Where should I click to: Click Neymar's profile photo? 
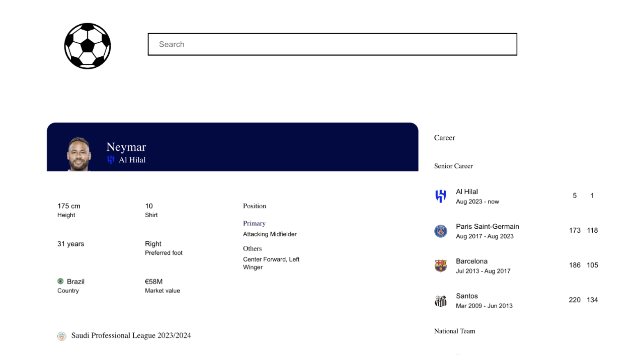[79, 154]
